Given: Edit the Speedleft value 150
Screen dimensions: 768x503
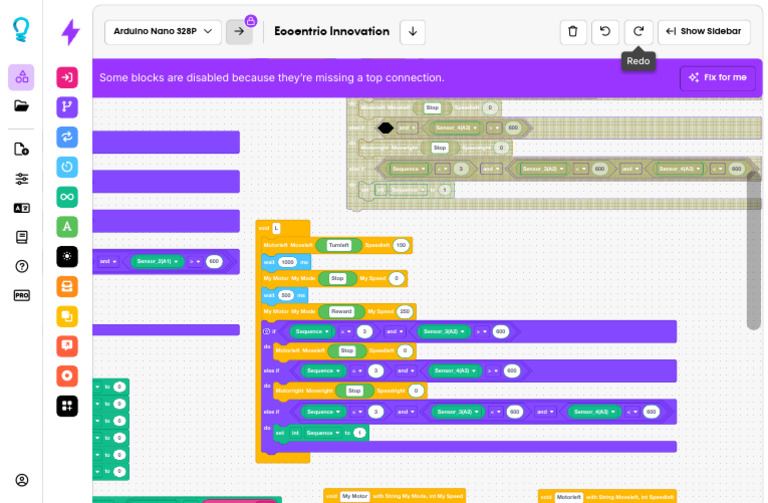Looking at the screenshot, I should click(401, 245).
